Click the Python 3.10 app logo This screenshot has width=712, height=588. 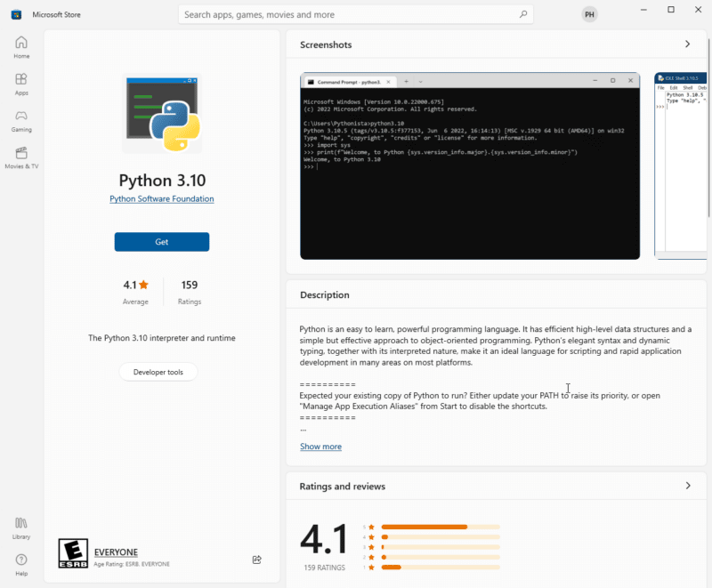click(x=162, y=112)
